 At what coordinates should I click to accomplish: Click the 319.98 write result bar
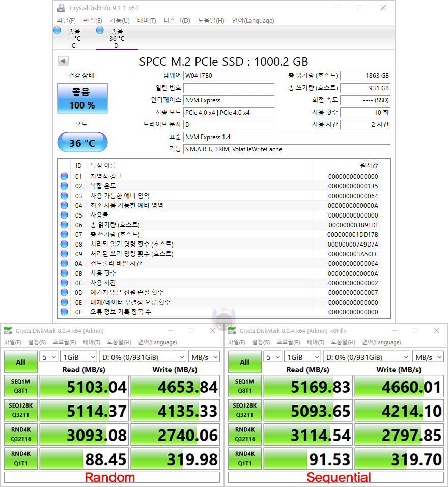[x=175, y=458]
